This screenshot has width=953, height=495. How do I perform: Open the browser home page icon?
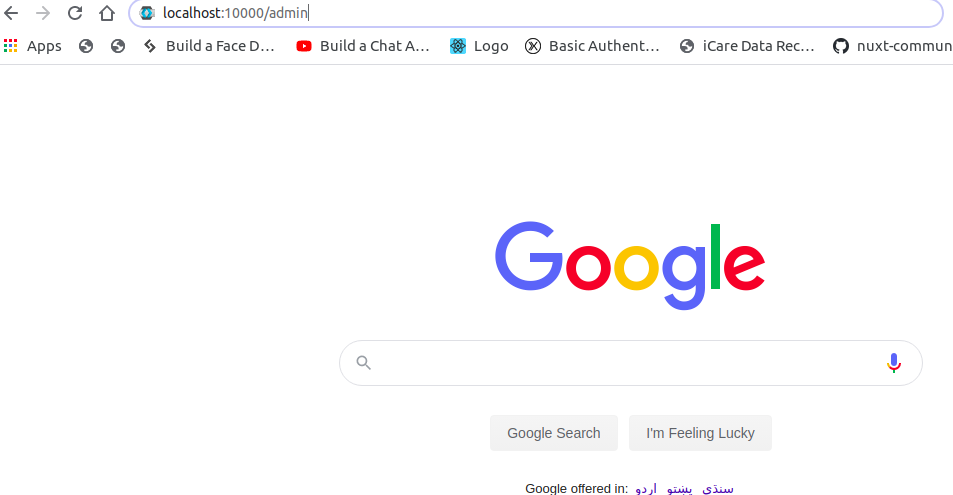click(x=107, y=13)
